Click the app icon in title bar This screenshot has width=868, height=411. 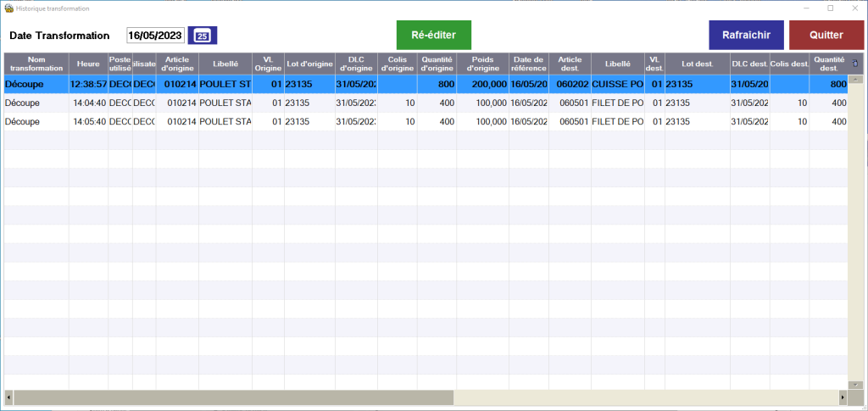9,8
